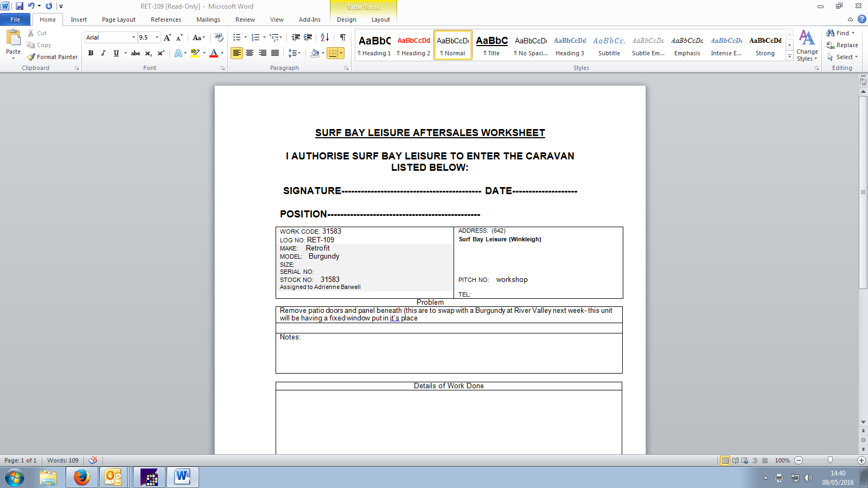
Task: Click the zoom slider handle
Action: pyautogui.click(x=830, y=460)
